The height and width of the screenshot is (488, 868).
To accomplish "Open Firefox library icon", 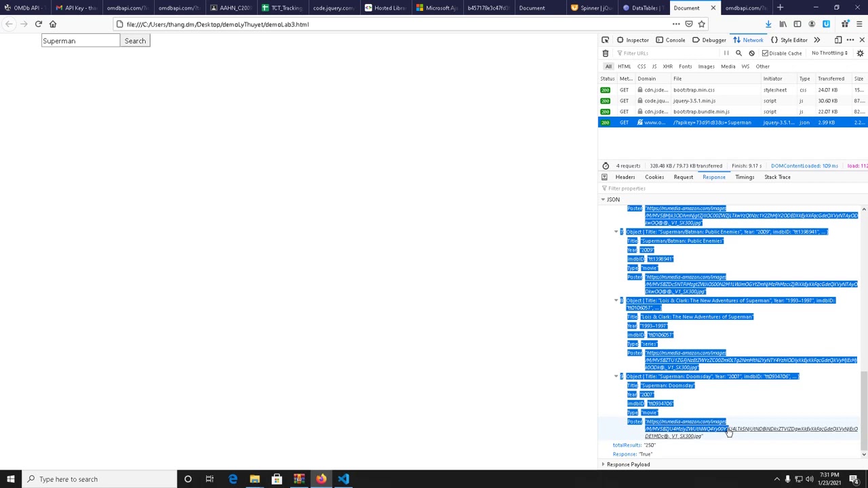I will [783, 24].
